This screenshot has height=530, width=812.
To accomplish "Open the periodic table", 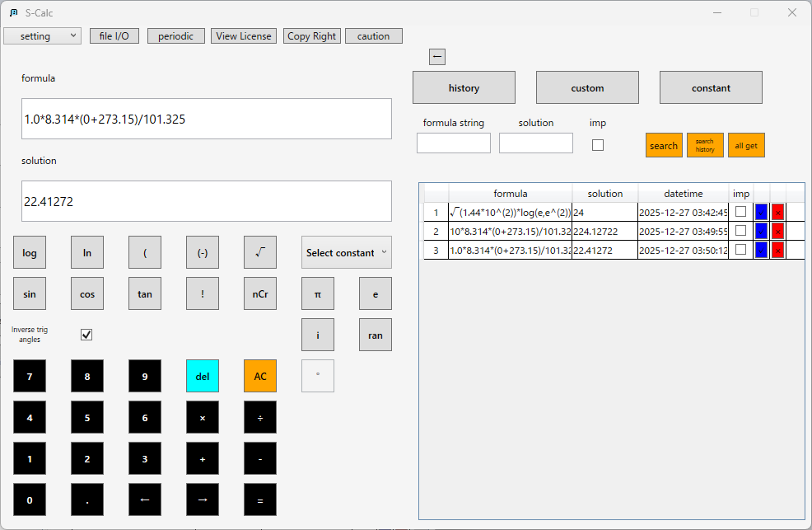I will click(x=176, y=35).
